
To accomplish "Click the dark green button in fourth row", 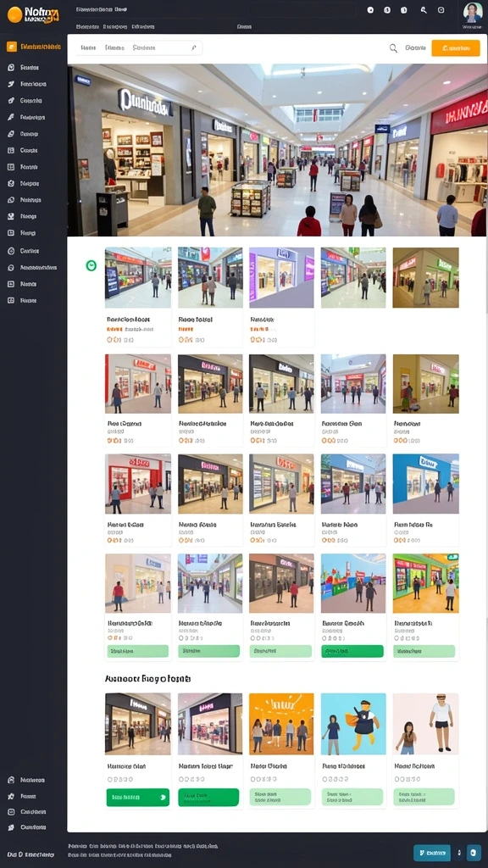I will click(x=352, y=651).
